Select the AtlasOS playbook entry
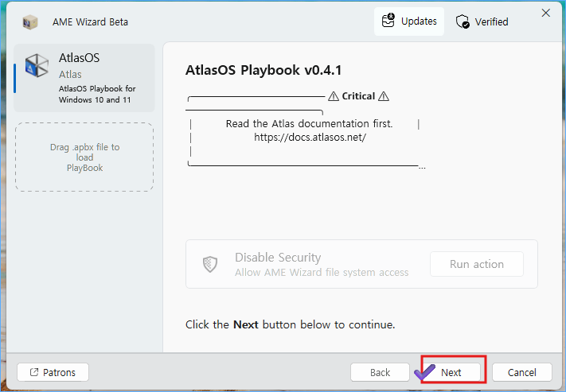566x392 pixels. [84, 78]
